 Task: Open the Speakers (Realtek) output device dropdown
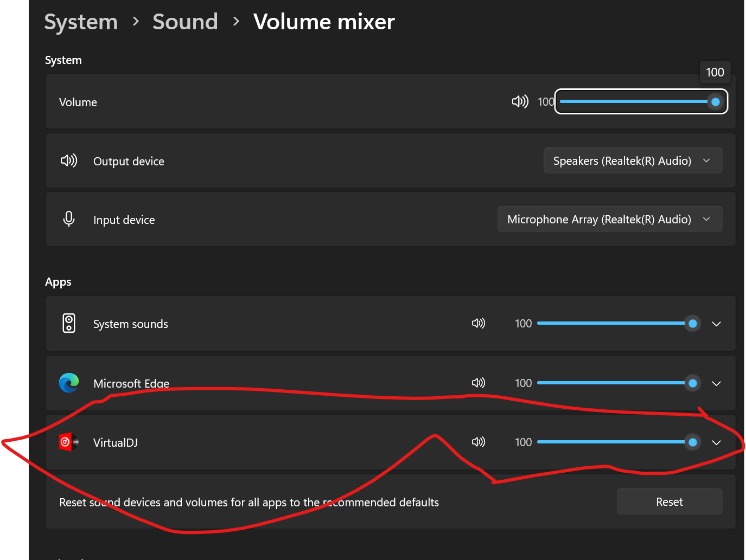click(632, 160)
